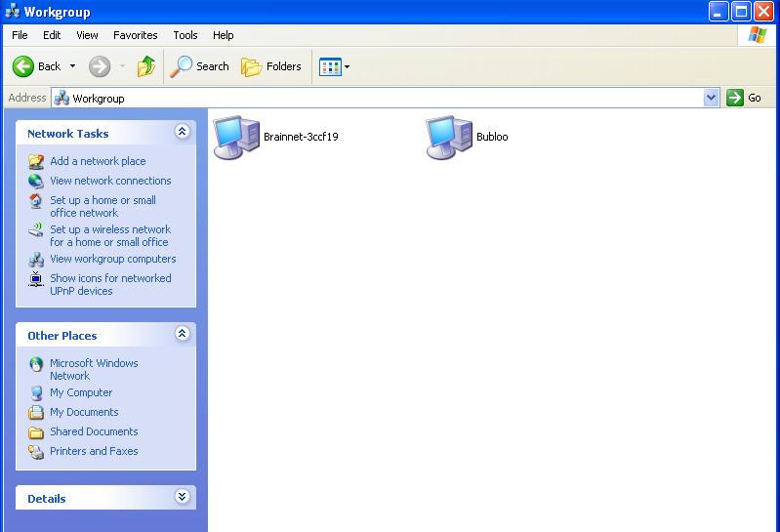Click the Up folder icon

pos(145,66)
